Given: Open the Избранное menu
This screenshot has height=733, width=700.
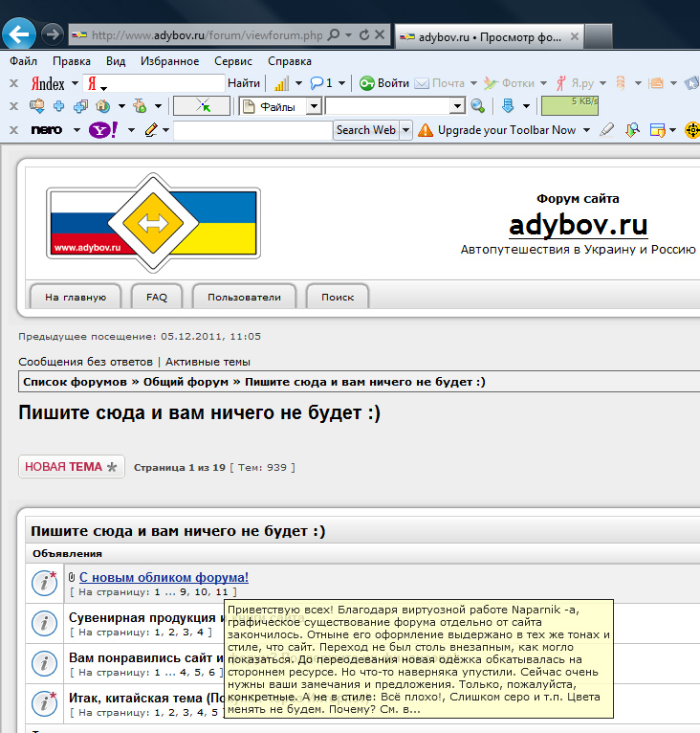Looking at the screenshot, I should [169, 61].
